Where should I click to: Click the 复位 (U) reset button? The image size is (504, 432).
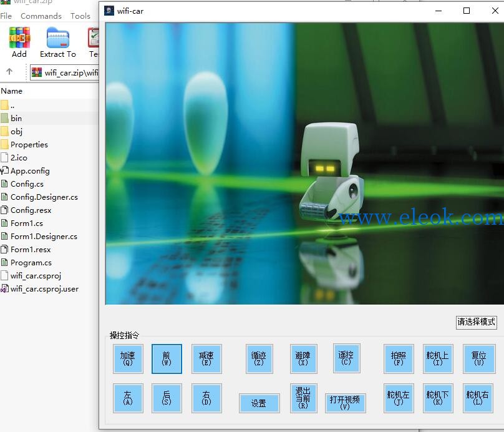479,359
